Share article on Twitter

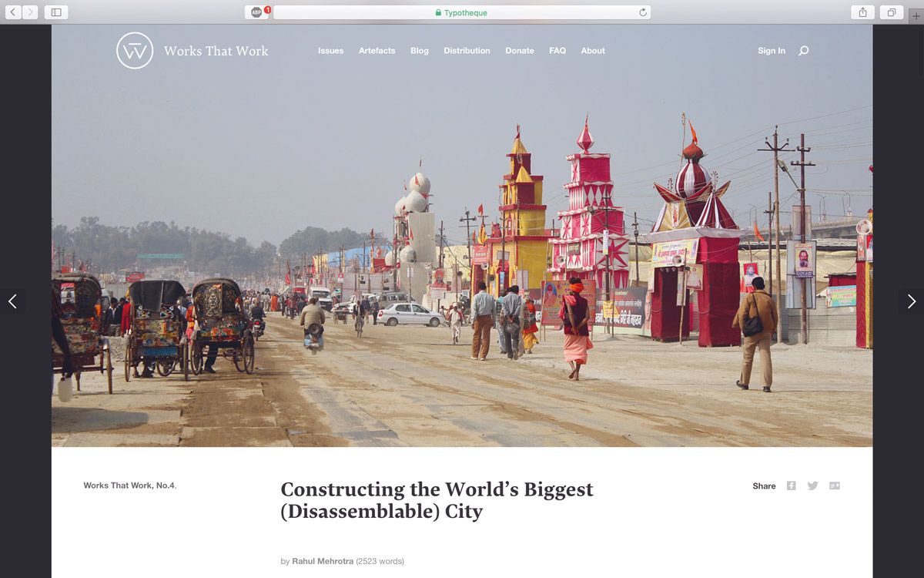coord(812,486)
